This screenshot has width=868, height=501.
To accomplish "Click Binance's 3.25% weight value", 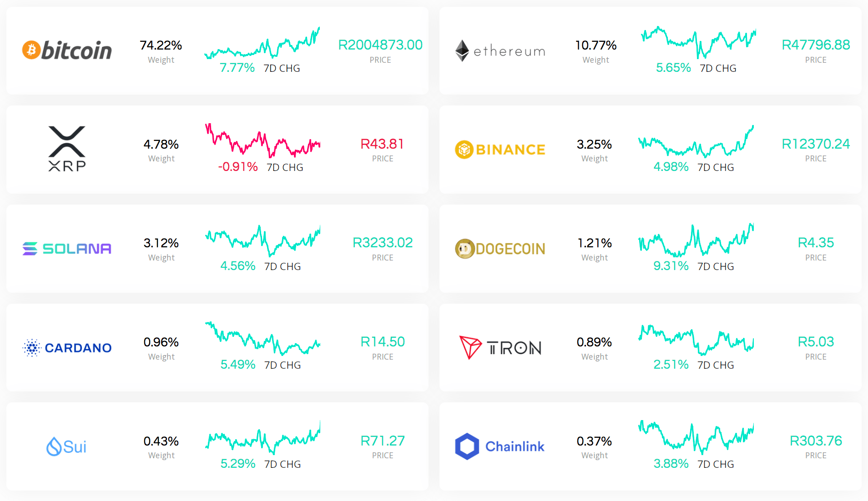I will pos(594,144).
